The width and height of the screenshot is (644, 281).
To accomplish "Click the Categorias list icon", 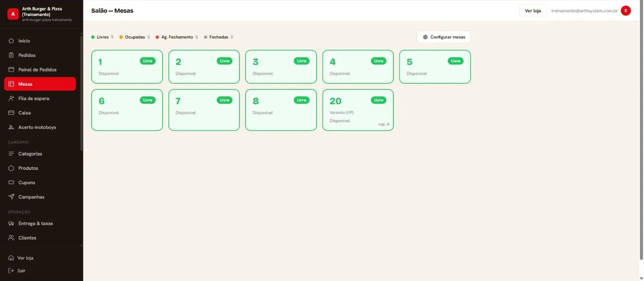I will 11,153.
